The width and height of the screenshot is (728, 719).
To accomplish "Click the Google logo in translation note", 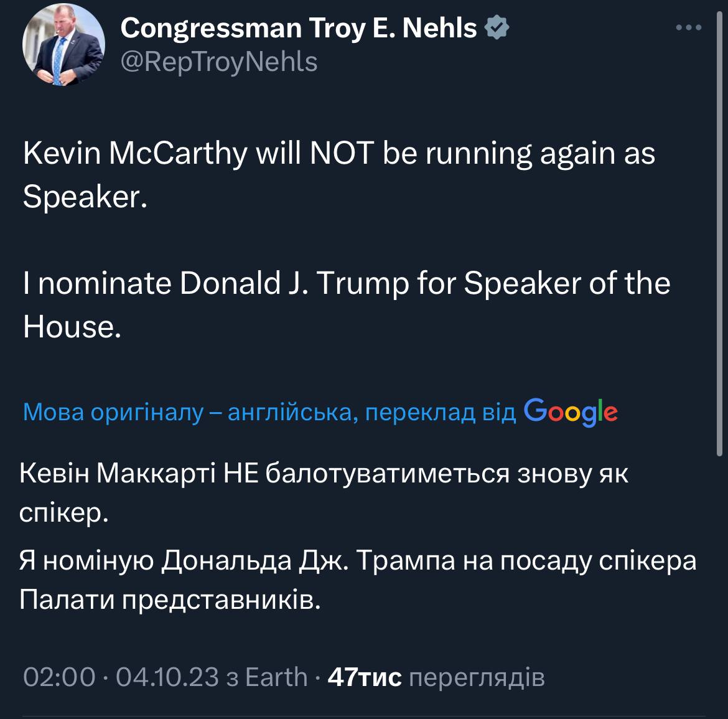I will 571,411.
